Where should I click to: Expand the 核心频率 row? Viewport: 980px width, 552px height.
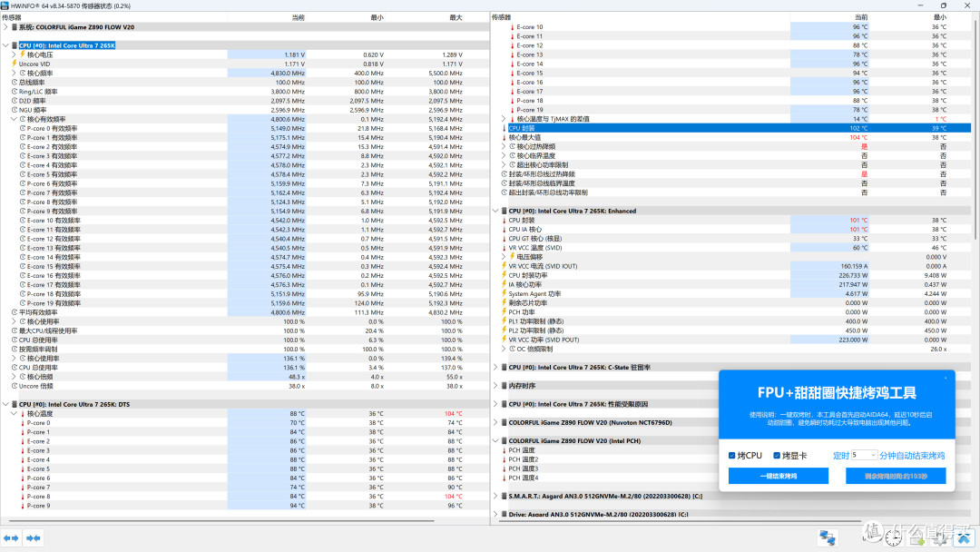(x=14, y=74)
